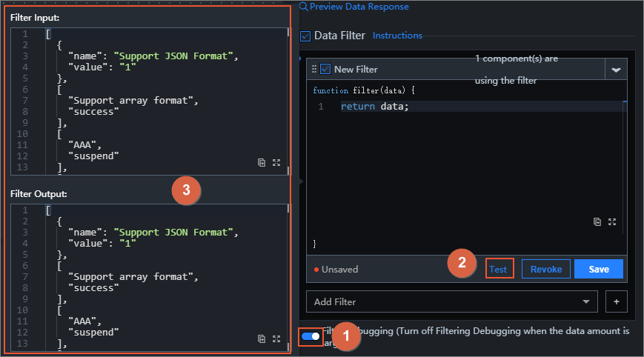
Task: Click the Unsaved status label
Action: tap(339, 269)
